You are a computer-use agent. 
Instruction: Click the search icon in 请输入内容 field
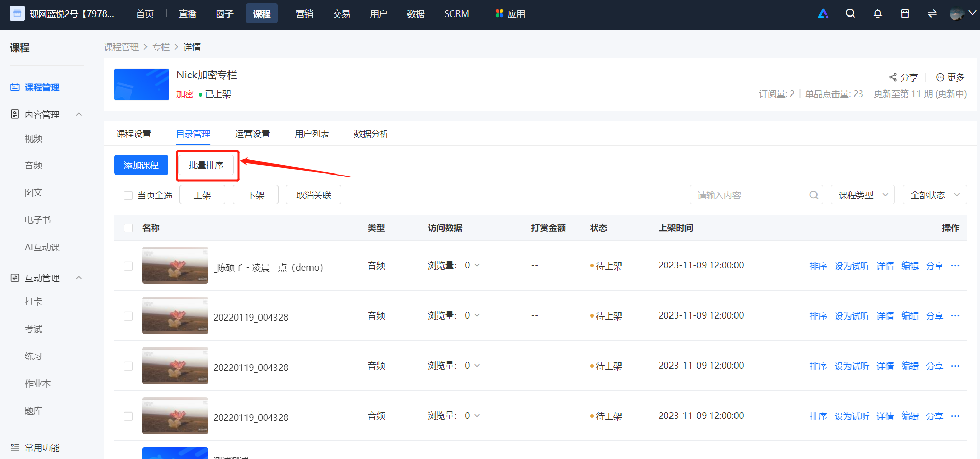814,195
